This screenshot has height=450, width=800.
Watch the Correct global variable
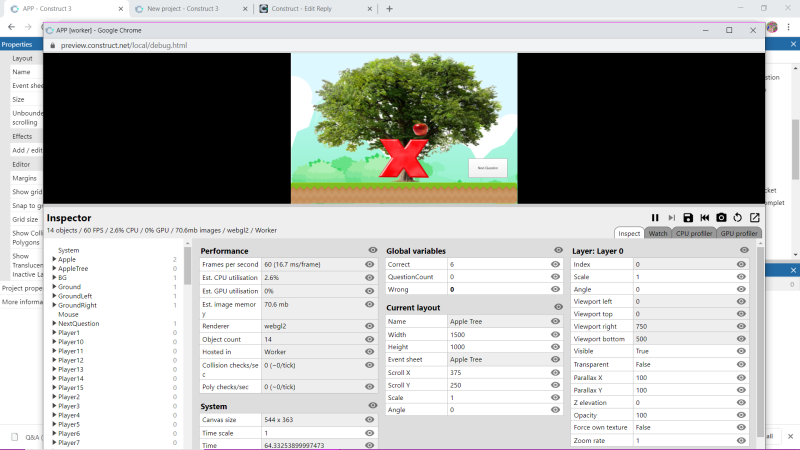point(555,264)
